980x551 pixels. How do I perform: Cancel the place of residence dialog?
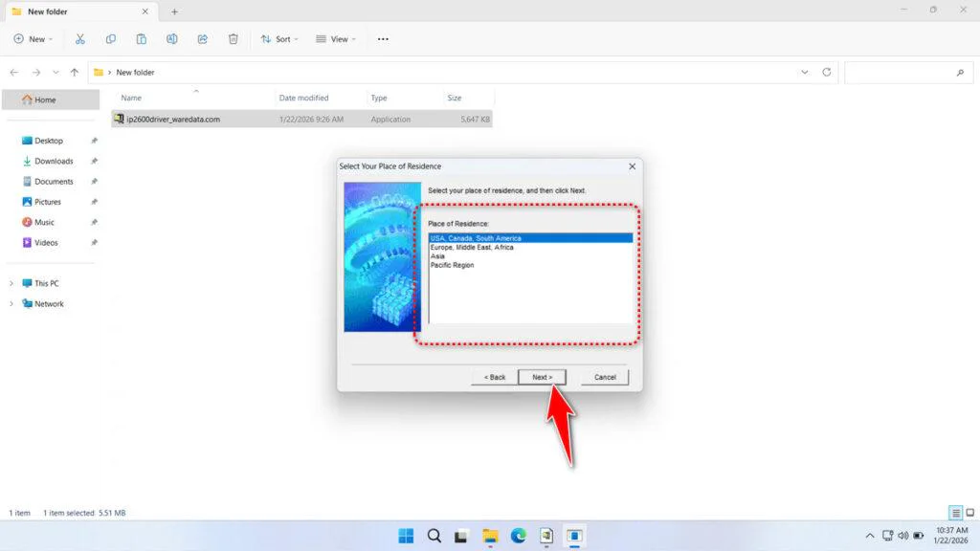605,377
